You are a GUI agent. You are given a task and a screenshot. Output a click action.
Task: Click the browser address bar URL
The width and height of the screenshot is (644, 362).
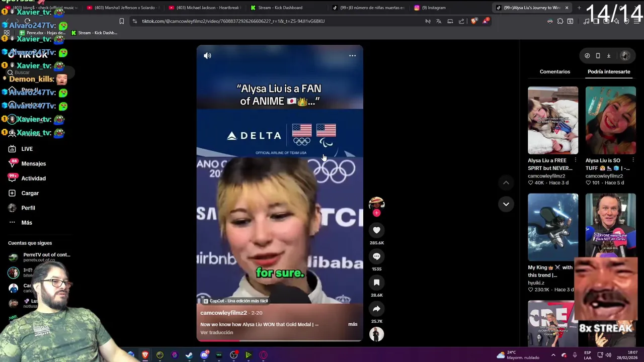[233, 21]
